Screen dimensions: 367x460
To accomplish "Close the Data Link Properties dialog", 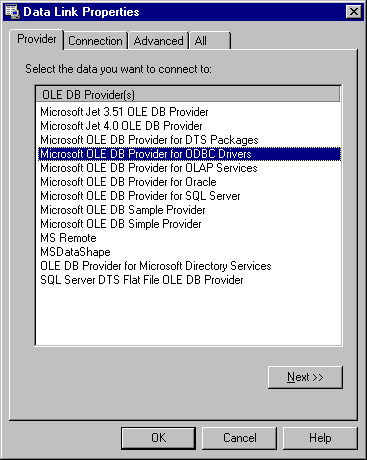I will click(354, 12).
